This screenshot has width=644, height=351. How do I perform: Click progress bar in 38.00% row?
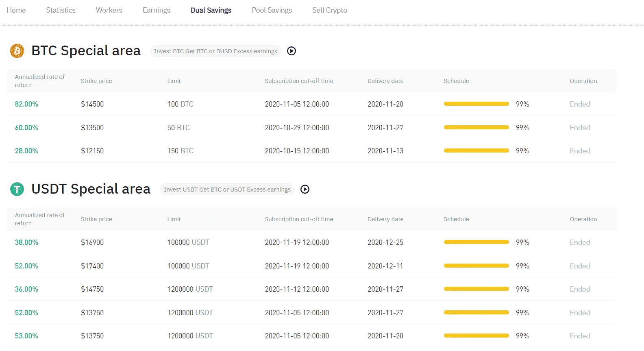(476, 242)
